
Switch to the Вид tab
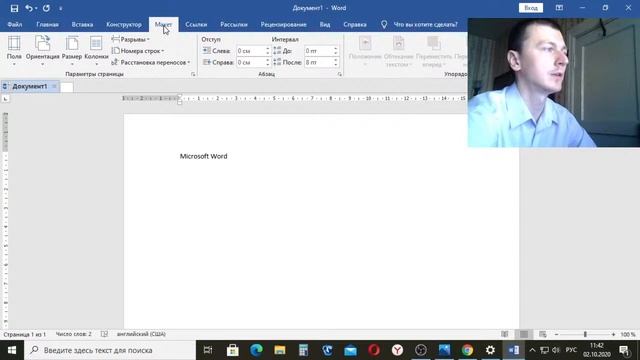pos(324,24)
